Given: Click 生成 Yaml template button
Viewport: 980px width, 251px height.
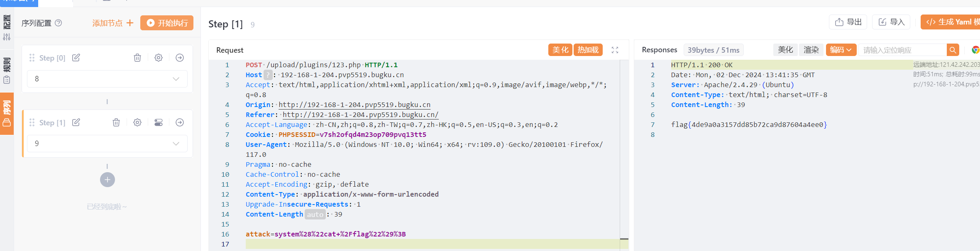Looking at the screenshot, I should click(951, 22).
